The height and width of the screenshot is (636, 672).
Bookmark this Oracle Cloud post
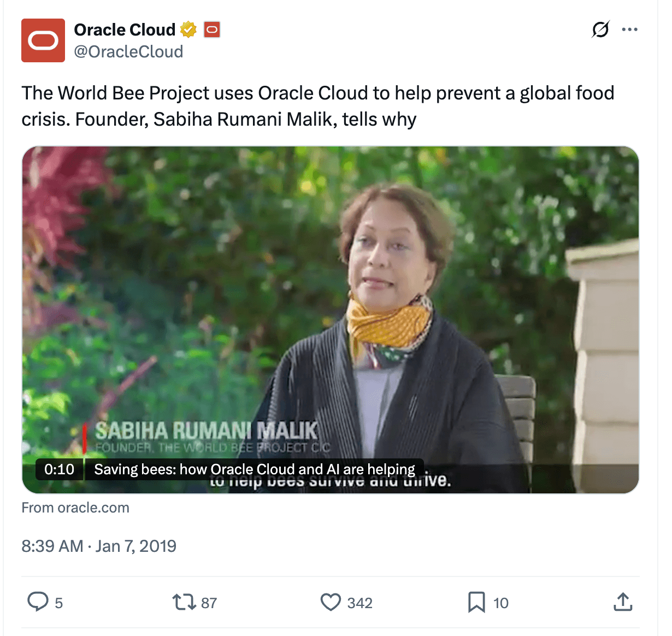pyautogui.click(x=476, y=603)
